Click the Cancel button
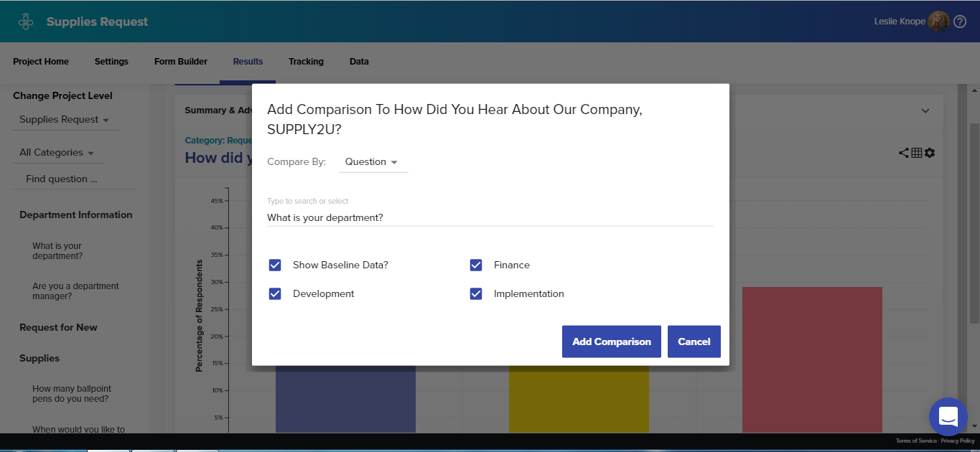This screenshot has height=452, width=980. (694, 342)
